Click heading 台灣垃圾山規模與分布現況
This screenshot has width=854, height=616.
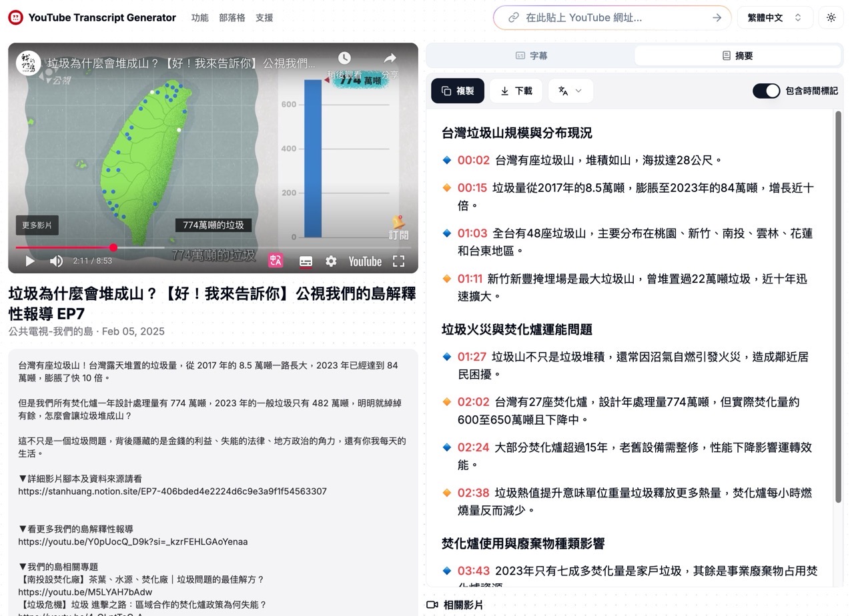coord(516,133)
